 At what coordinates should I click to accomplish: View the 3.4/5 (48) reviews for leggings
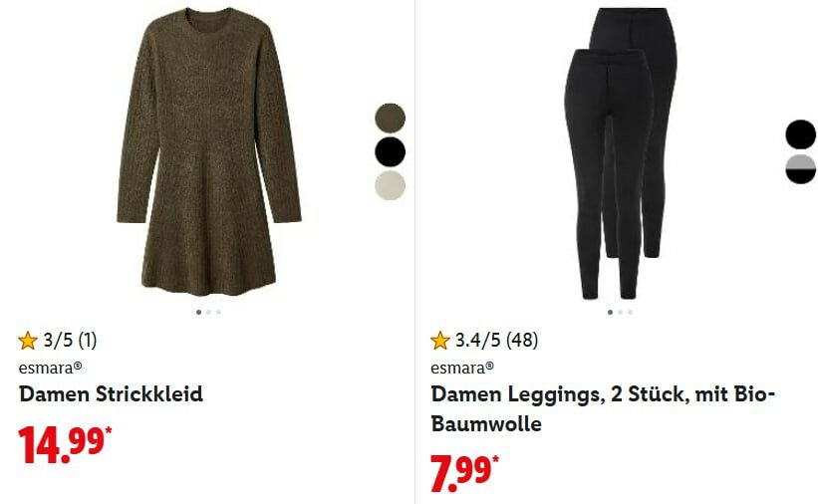[496, 341]
